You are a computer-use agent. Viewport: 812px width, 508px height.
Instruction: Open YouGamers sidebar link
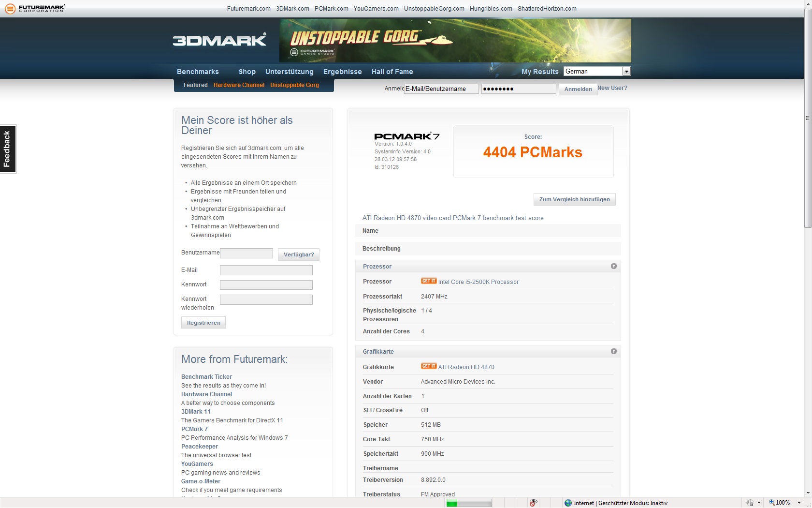tap(197, 464)
